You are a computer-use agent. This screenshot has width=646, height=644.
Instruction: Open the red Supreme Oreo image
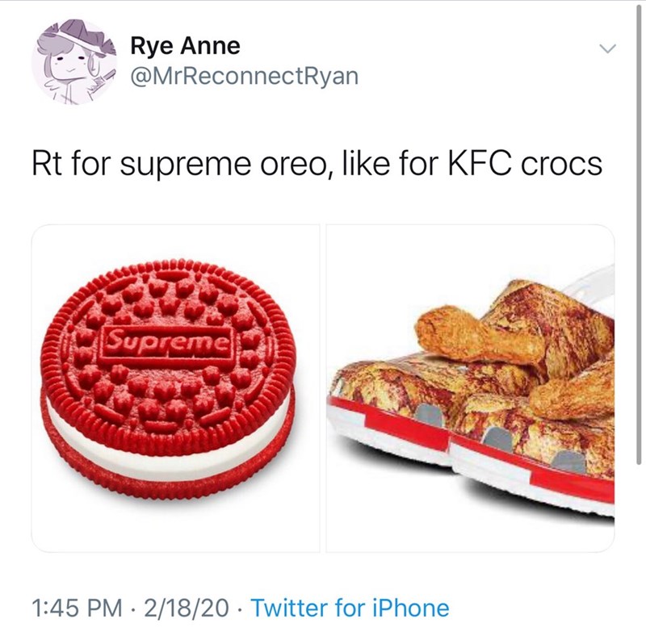[x=176, y=388]
